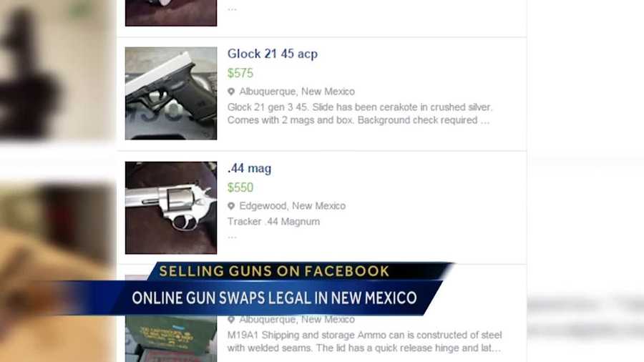Click the Tracker .44 Magnum description text

tap(273, 222)
